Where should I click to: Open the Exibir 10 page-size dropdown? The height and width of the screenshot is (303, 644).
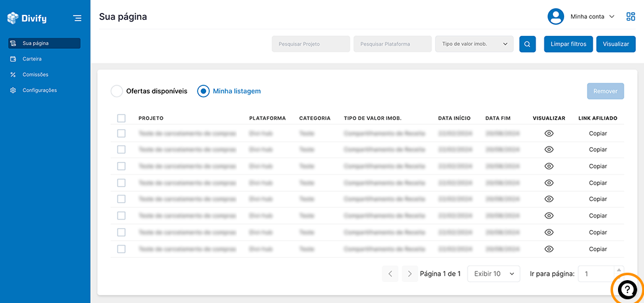coord(494,274)
